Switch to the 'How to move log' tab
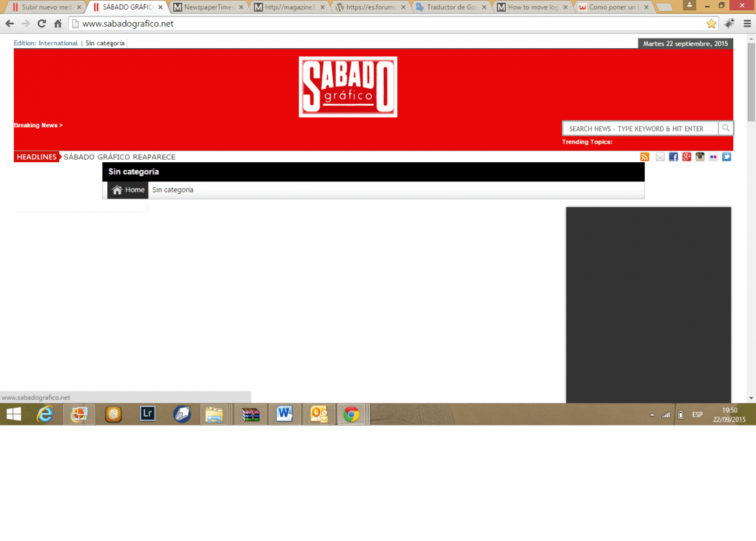This screenshot has width=756, height=541. click(532, 7)
